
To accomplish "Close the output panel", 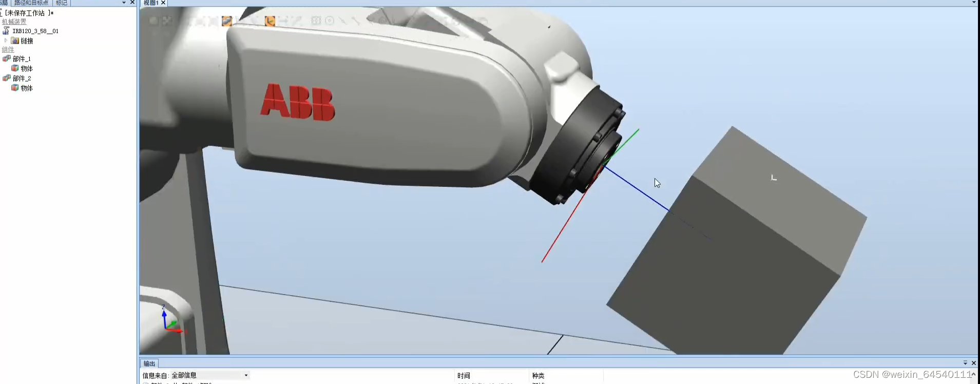I will [974, 362].
